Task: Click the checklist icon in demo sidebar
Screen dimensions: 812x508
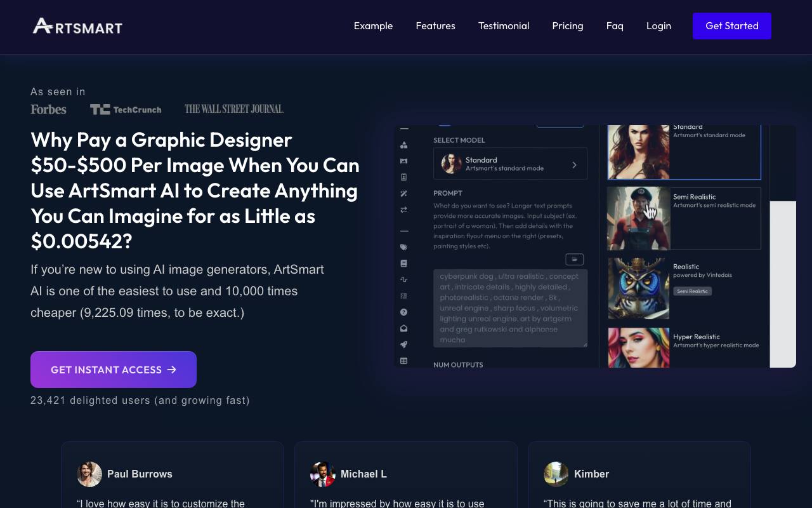Action: [404, 296]
